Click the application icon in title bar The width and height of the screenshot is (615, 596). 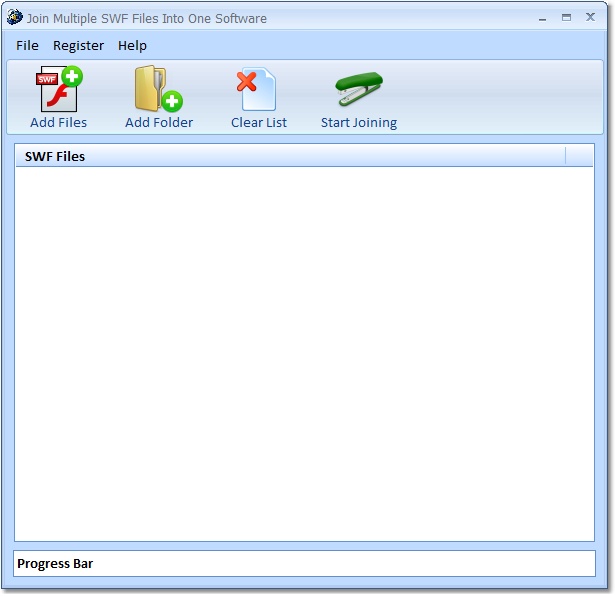[15, 18]
